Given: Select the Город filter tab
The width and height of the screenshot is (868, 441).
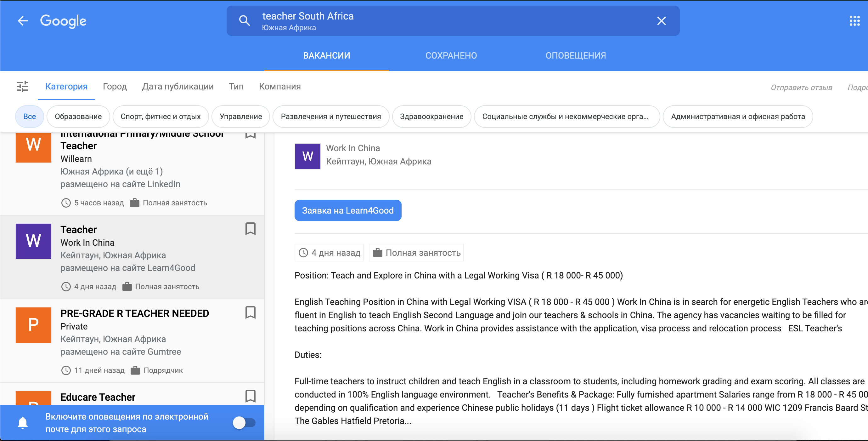Looking at the screenshot, I should [115, 86].
